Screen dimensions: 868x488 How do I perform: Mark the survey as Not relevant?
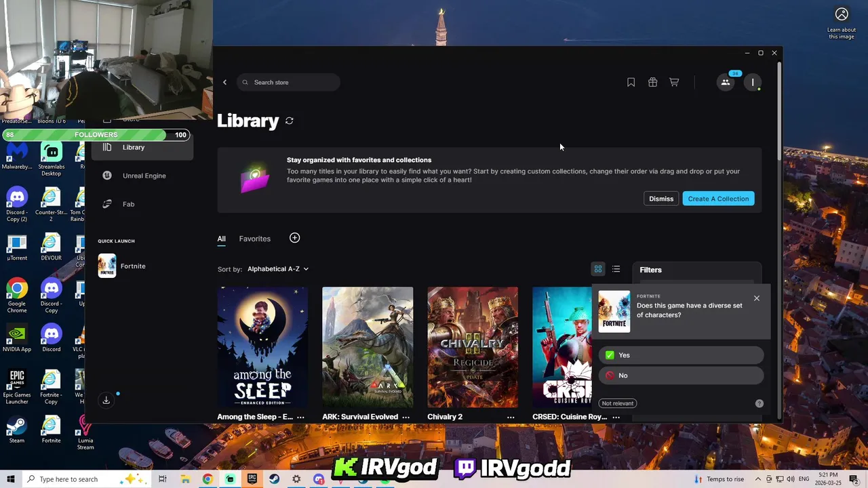pyautogui.click(x=618, y=403)
